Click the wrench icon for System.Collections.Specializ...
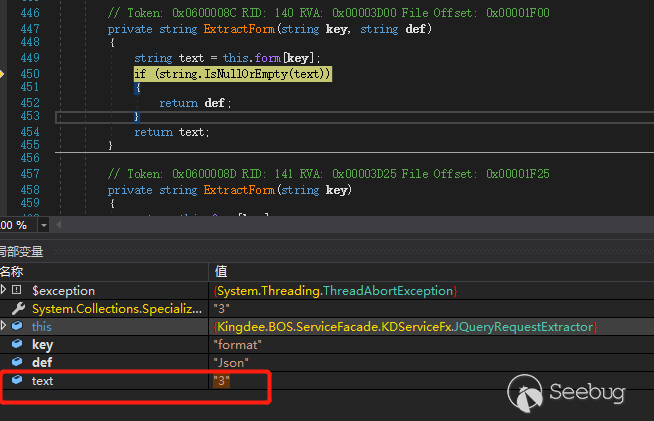654x421 pixels. tap(18, 308)
